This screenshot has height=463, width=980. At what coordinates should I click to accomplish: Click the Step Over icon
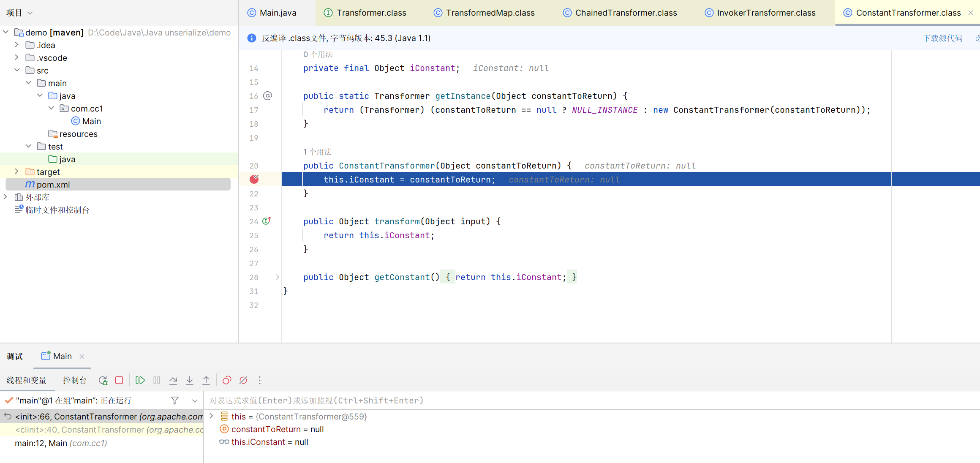coord(173,380)
